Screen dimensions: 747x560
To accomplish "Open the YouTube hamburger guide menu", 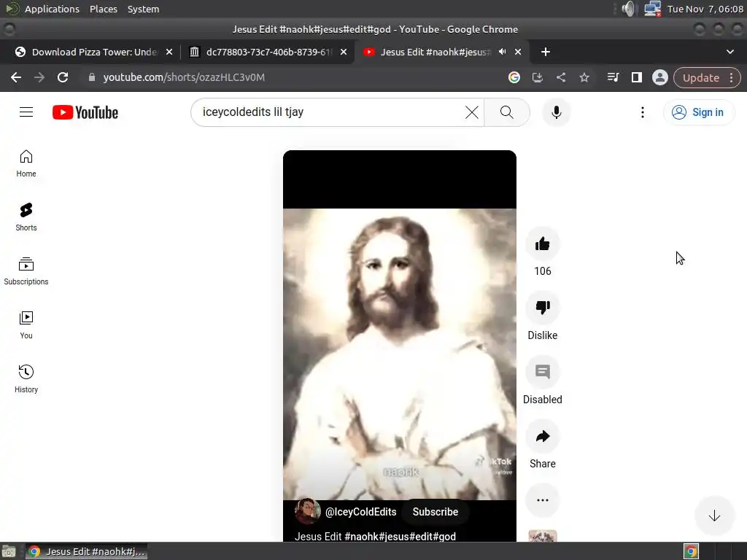I will [26, 112].
